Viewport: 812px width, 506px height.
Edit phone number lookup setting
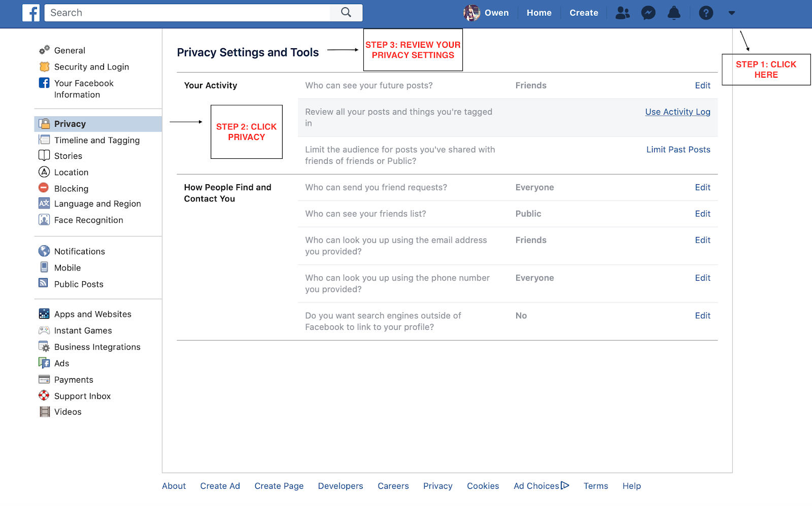coord(702,278)
